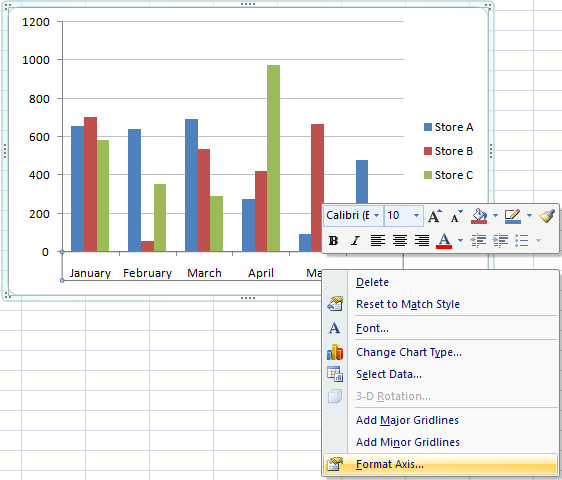Click the Font letter A menu icon
This screenshot has height=480, width=562.
[x=334, y=328]
